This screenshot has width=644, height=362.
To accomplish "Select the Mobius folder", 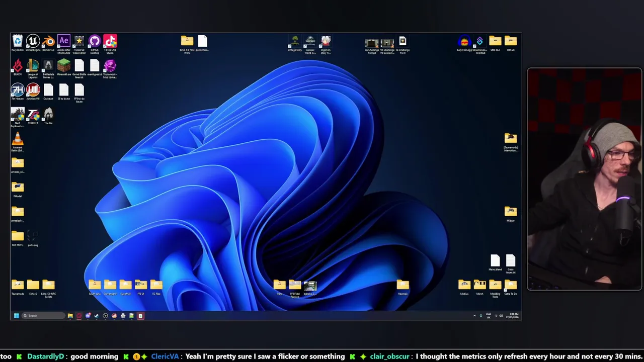I will coord(464,288).
